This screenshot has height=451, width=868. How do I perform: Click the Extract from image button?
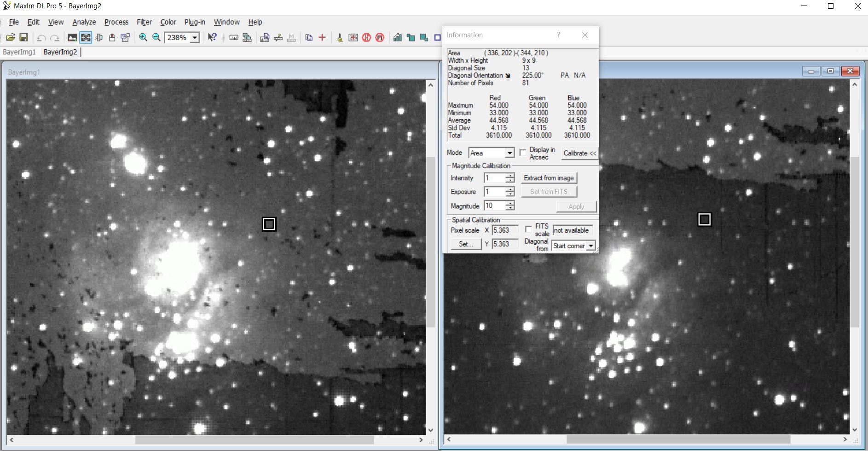(x=549, y=178)
